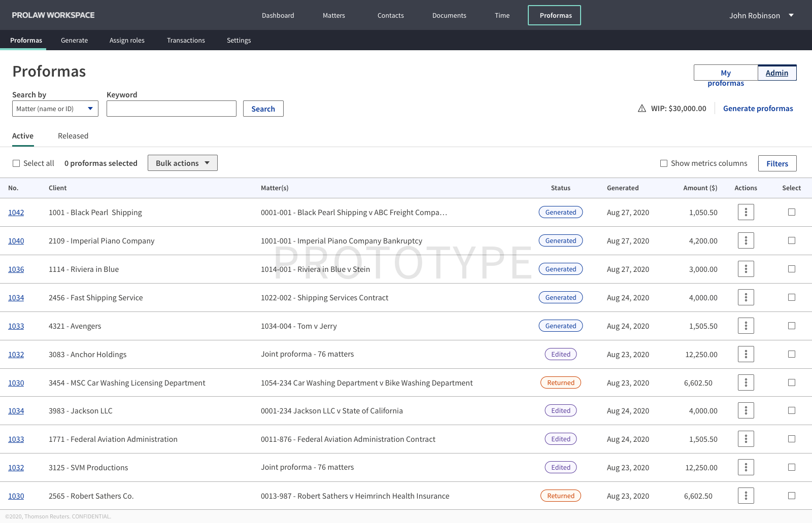Open Documents in top navigation
This screenshot has height=523, width=812.
449,15
